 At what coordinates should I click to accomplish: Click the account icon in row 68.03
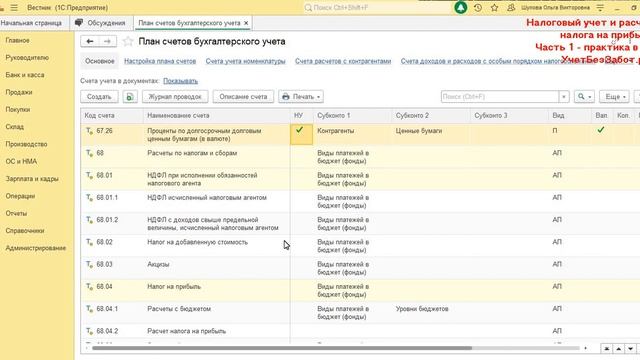(89, 264)
